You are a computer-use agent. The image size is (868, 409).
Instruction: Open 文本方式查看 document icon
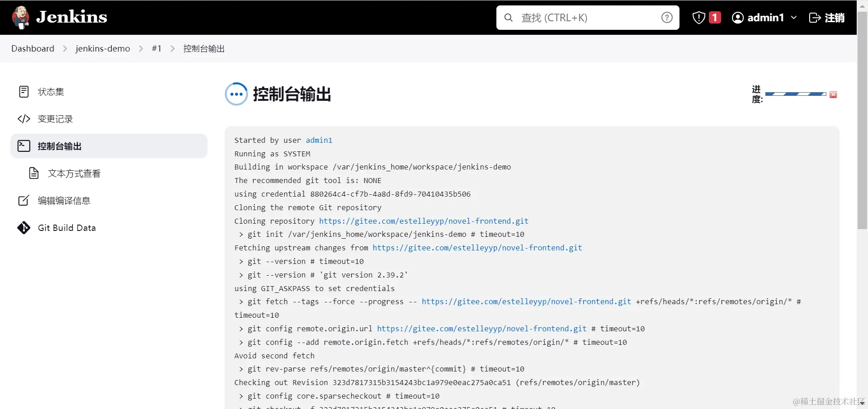[x=33, y=173]
